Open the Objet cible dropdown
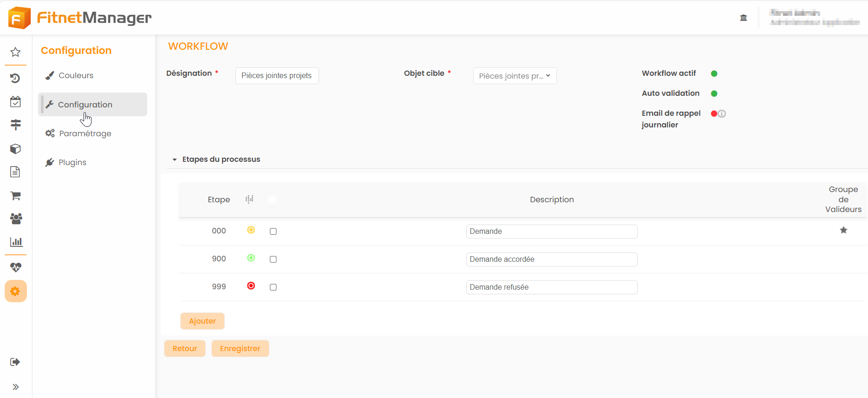This screenshot has width=868, height=398. [515, 76]
